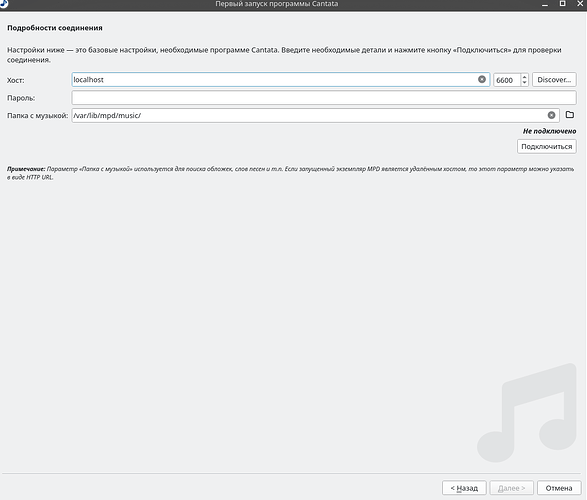Click the empty Пароль input field
The image size is (587, 500).
(x=324, y=98)
